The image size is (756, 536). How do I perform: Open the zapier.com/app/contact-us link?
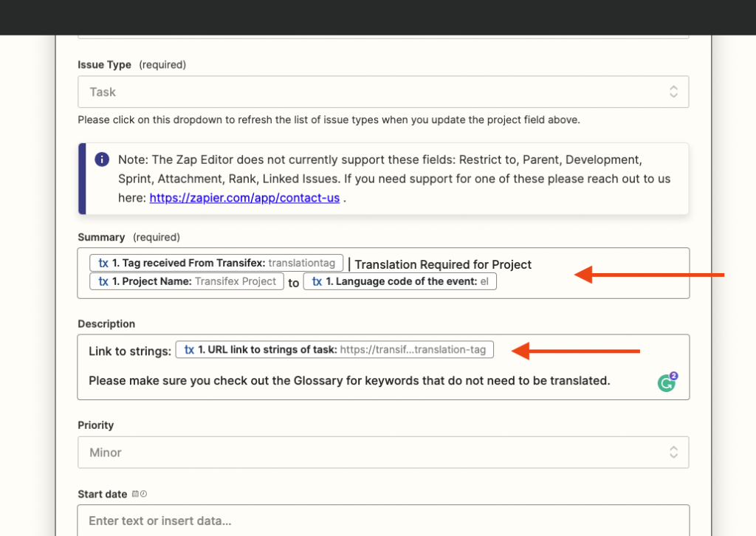point(244,198)
